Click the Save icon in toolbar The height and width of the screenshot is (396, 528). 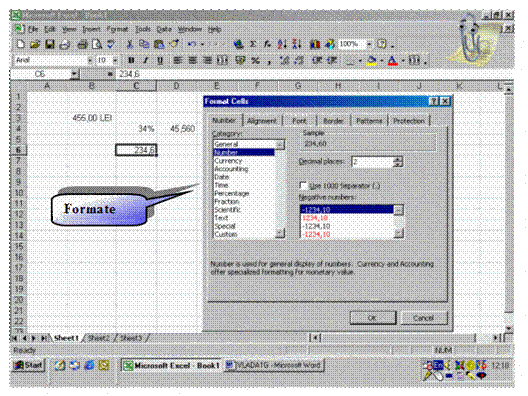(x=50, y=44)
